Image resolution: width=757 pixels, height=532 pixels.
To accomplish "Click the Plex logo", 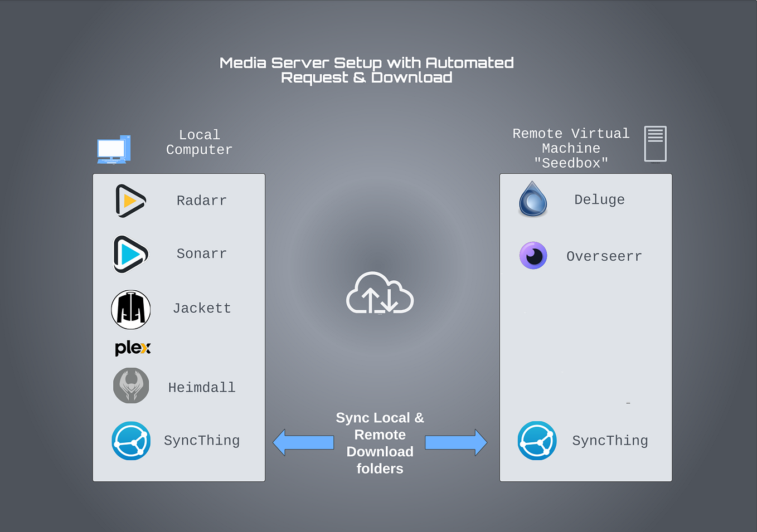I will point(132,348).
